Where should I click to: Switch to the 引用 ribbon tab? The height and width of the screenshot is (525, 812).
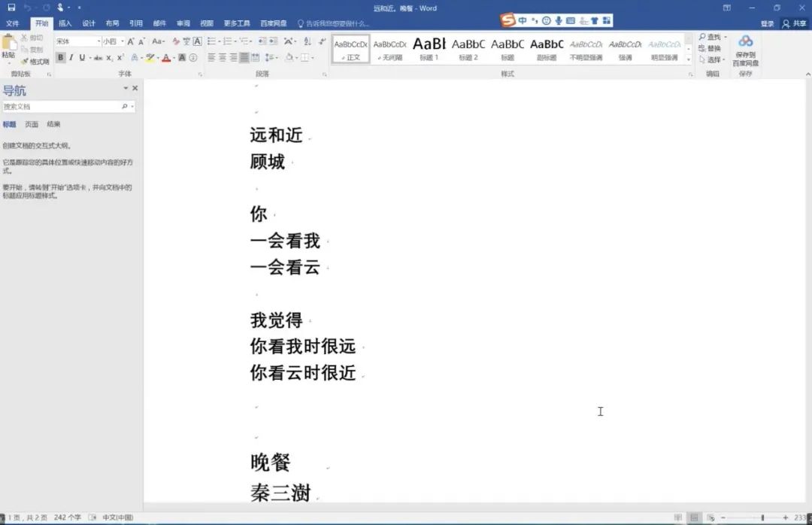[135, 23]
